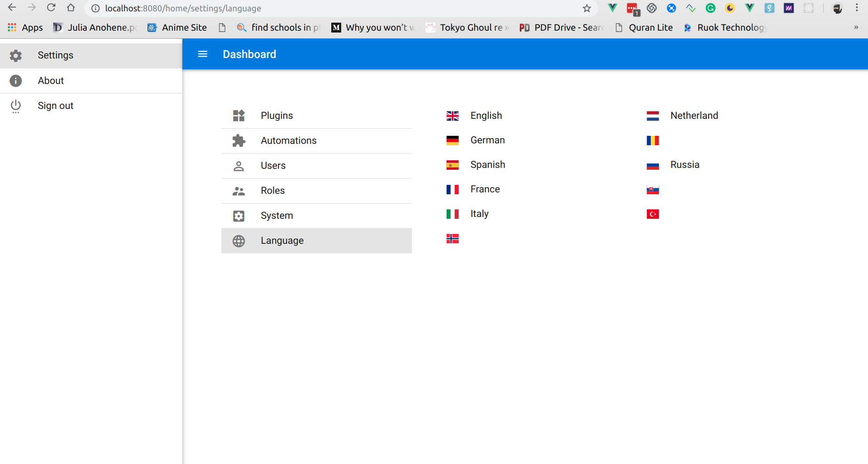Open Roles via the people icon
This screenshot has height=464, width=868.
click(238, 191)
